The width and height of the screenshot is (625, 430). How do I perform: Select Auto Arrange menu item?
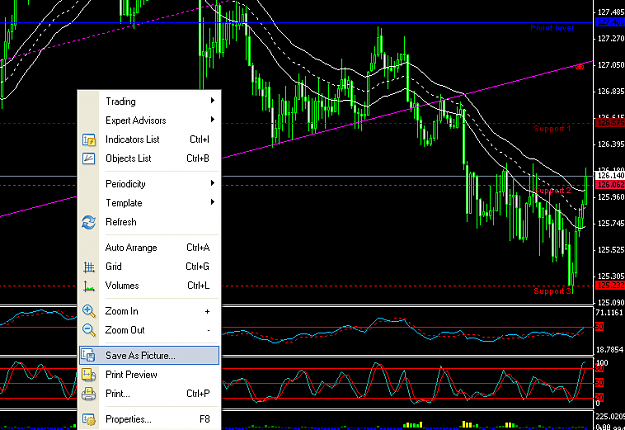[x=149, y=247]
